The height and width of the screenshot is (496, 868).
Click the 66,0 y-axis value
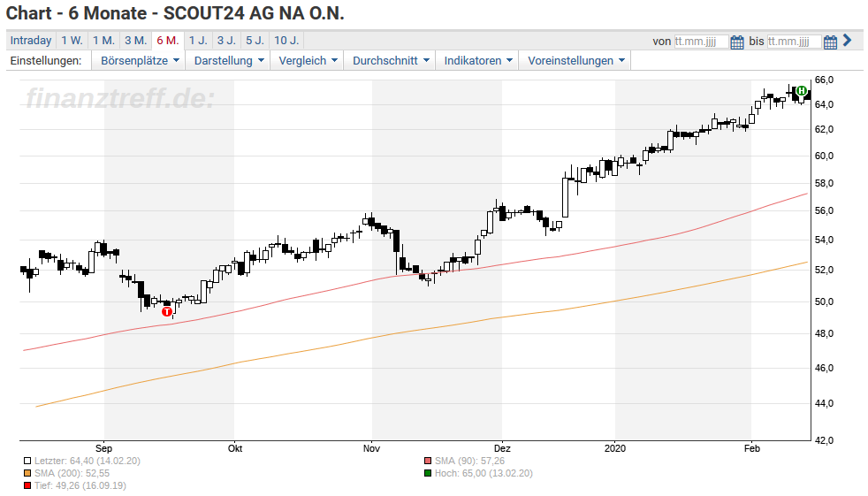825,80
